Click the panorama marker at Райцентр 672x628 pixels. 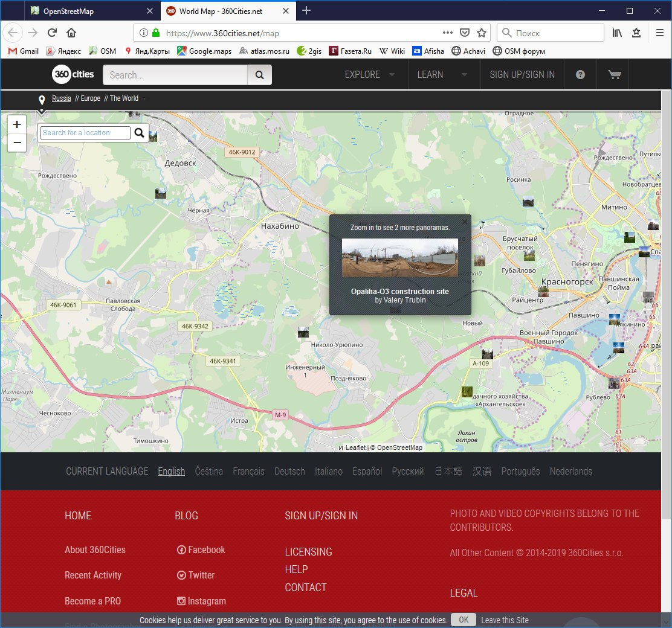pyautogui.click(x=543, y=292)
